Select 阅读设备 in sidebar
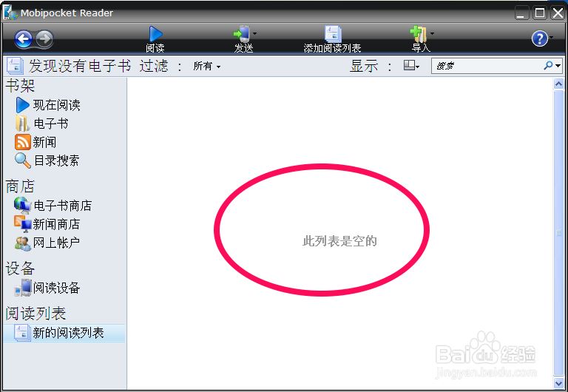The width and height of the screenshot is (568, 392). click(x=47, y=288)
